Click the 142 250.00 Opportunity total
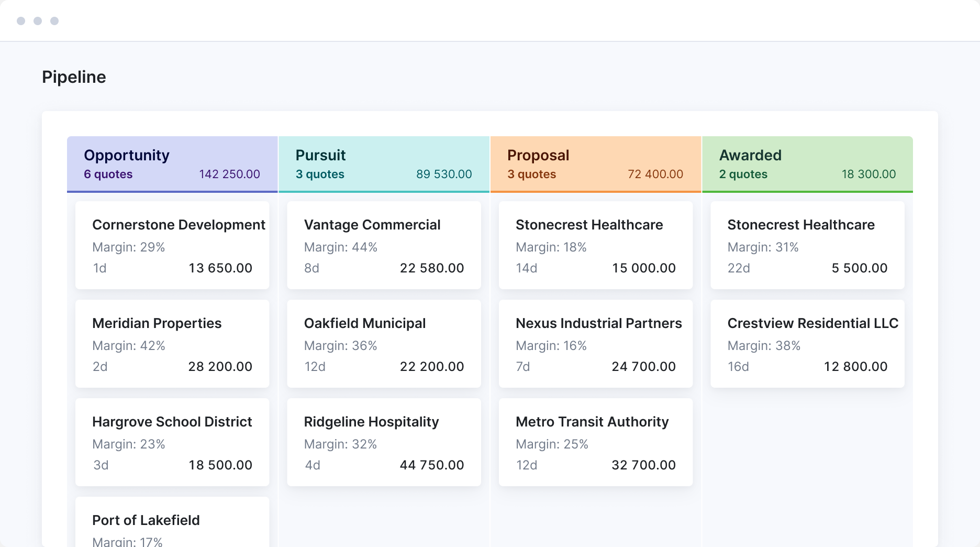The image size is (980, 547). pos(229,174)
